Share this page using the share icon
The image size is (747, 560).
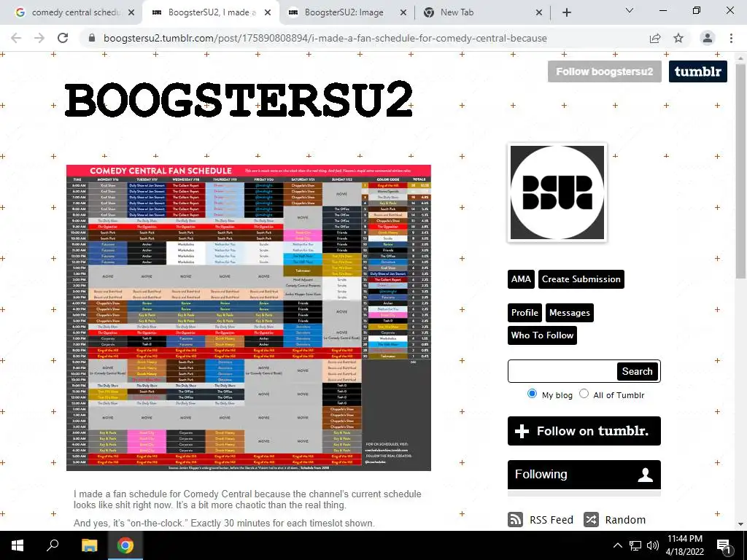[655, 38]
